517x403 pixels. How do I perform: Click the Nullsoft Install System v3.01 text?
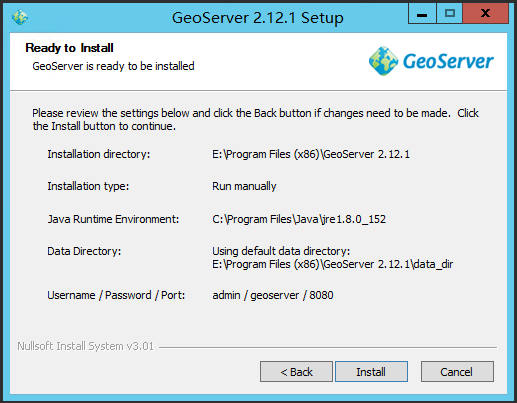pos(85,346)
